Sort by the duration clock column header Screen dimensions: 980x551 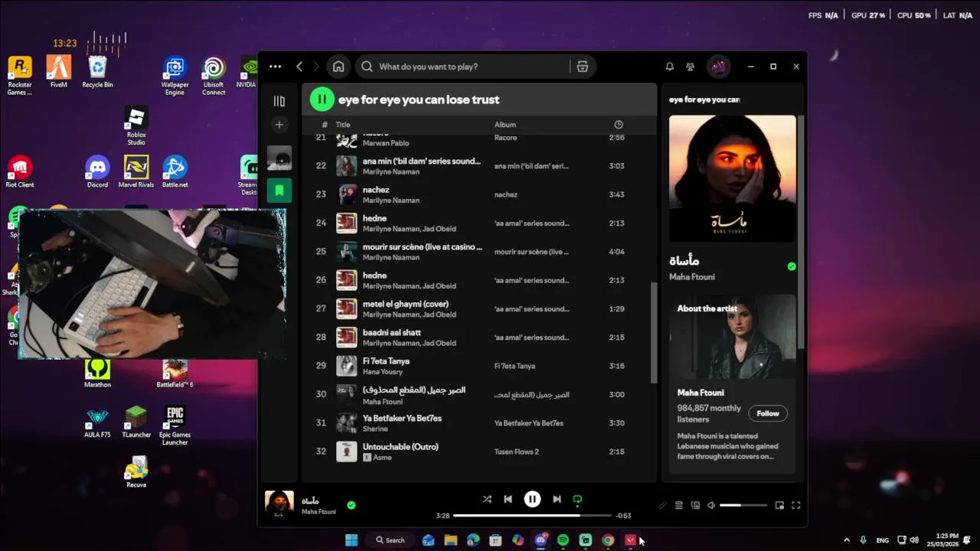coord(619,125)
